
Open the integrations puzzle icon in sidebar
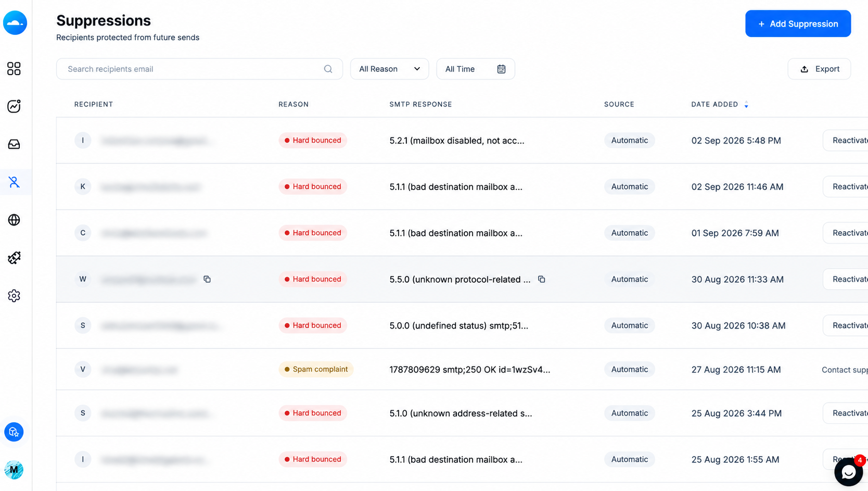click(14, 258)
